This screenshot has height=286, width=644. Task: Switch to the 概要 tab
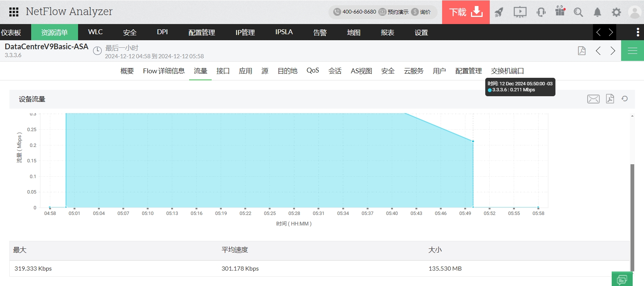click(x=127, y=71)
